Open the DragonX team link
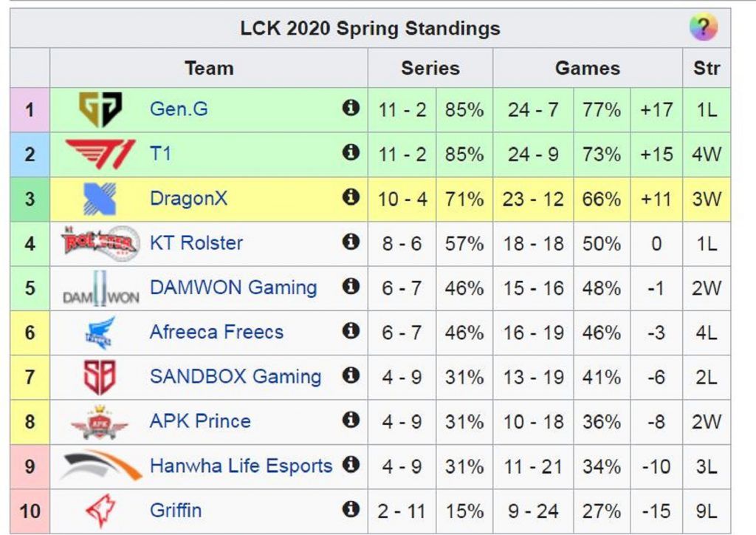The image size is (756, 535). [x=188, y=198]
